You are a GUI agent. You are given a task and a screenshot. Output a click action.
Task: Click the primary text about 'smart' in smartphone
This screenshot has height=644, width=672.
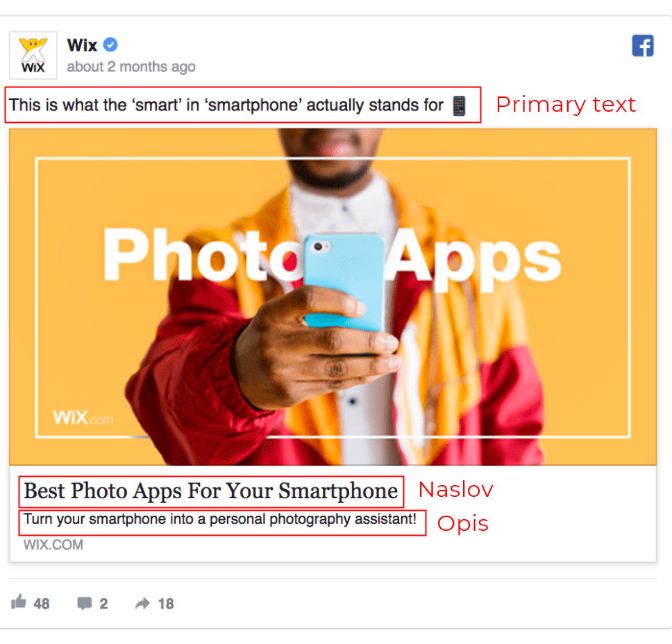pos(226,105)
